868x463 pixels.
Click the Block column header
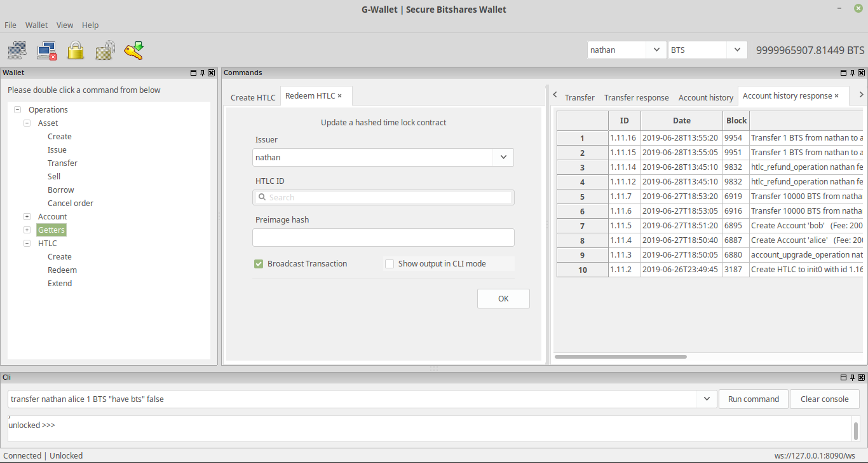[x=736, y=121]
